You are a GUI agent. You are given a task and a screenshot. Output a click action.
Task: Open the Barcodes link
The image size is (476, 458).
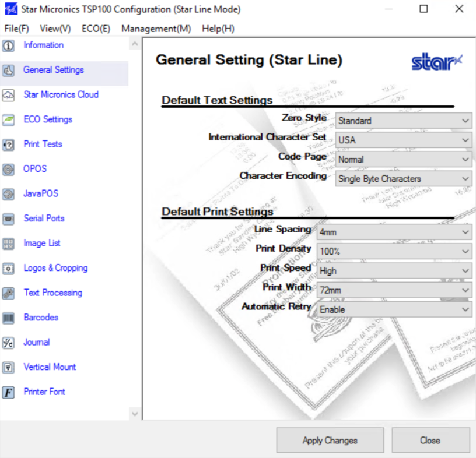[x=41, y=318]
